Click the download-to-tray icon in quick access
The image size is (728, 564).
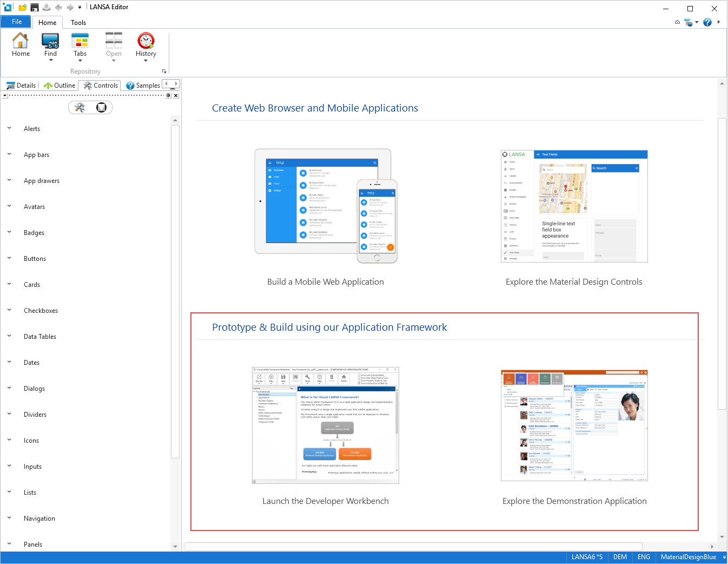[x=47, y=8]
